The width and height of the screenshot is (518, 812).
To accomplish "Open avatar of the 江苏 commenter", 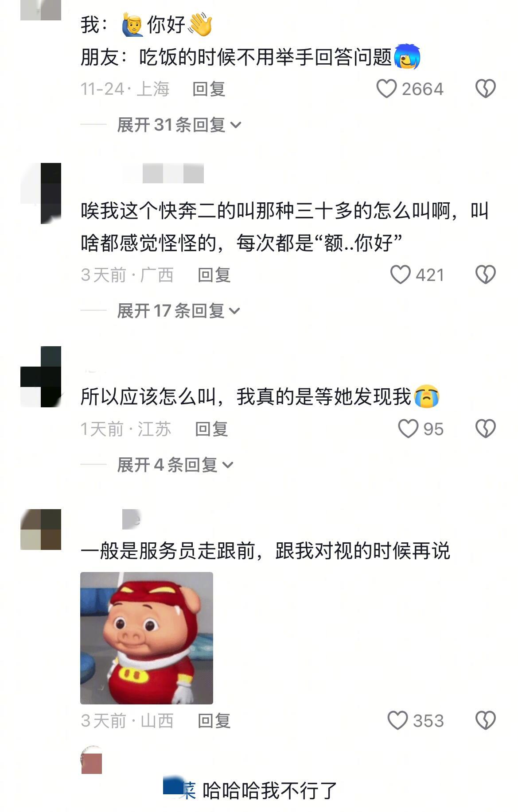I will [41, 377].
